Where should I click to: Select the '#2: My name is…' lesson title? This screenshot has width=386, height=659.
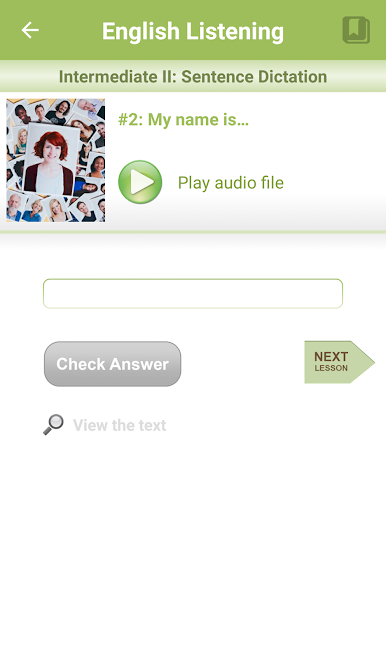point(183,120)
